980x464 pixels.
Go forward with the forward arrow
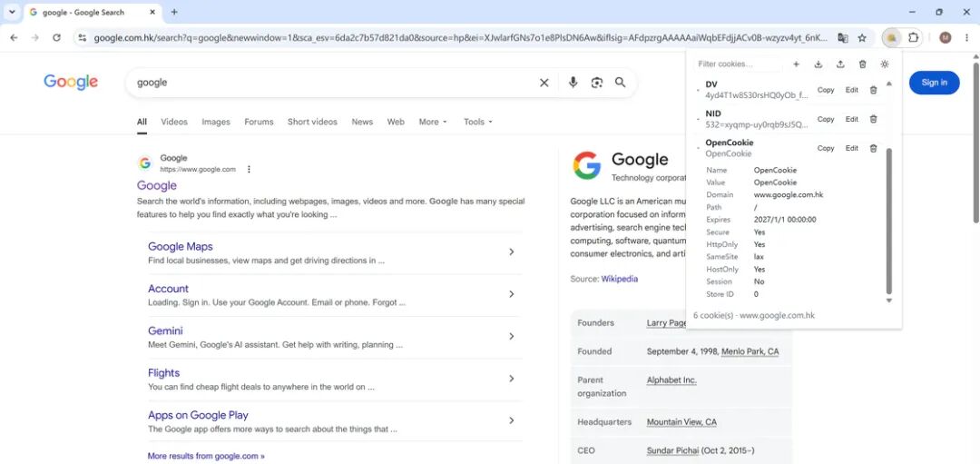[x=35, y=38]
